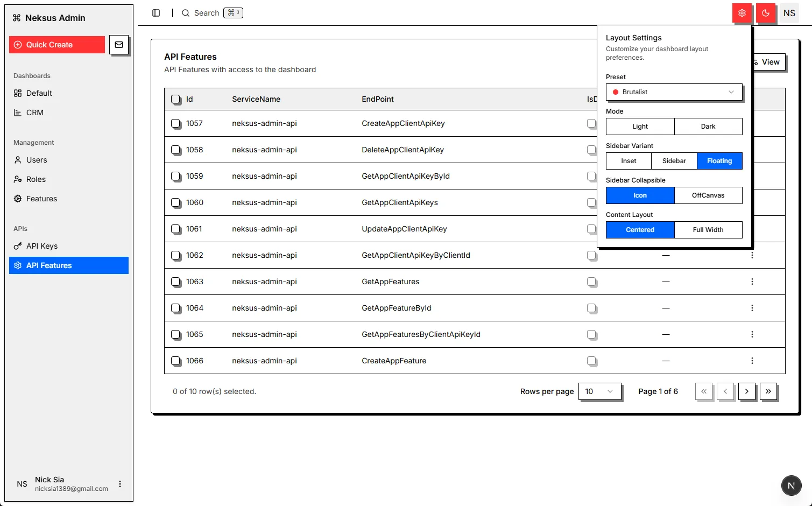Go to the next page
812x506 pixels.
(x=747, y=391)
